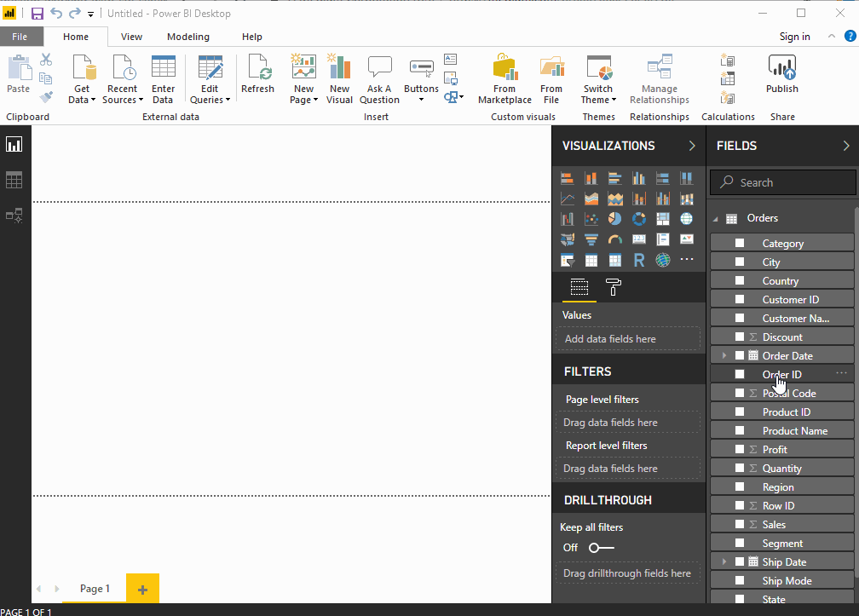Expand the Ship Date hierarchy
Viewport: 859px width, 616px height.
click(x=724, y=561)
